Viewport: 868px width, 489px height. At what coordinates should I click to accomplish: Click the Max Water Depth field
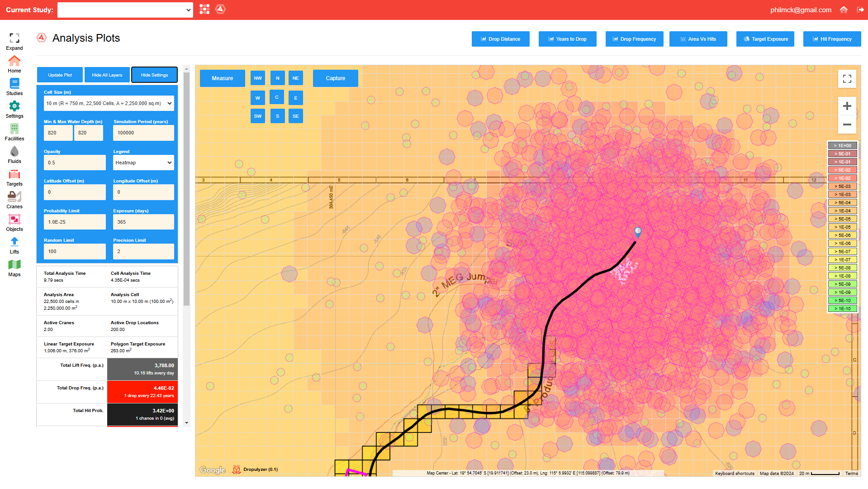tap(89, 133)
